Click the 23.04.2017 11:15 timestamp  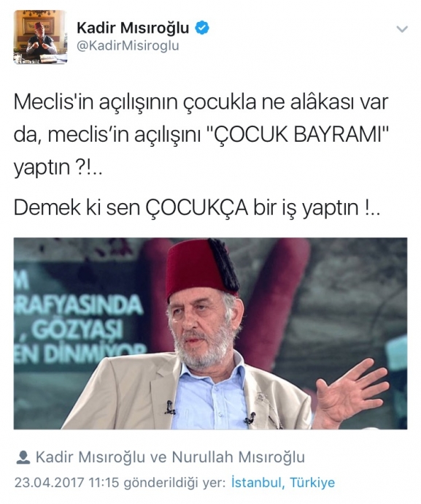67,482
